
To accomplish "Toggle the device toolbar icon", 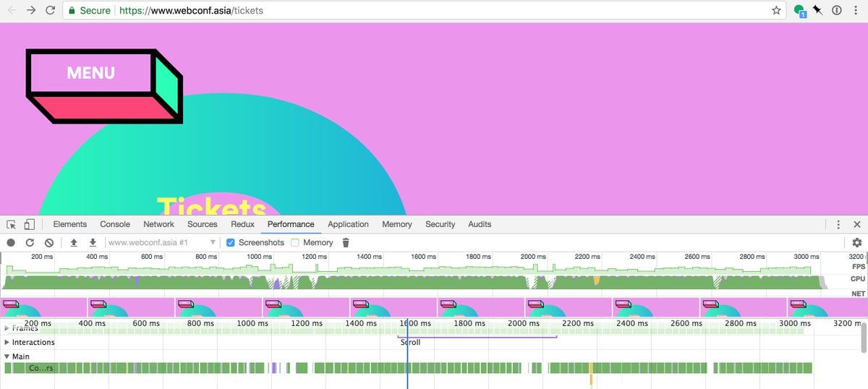I will 29,224.
